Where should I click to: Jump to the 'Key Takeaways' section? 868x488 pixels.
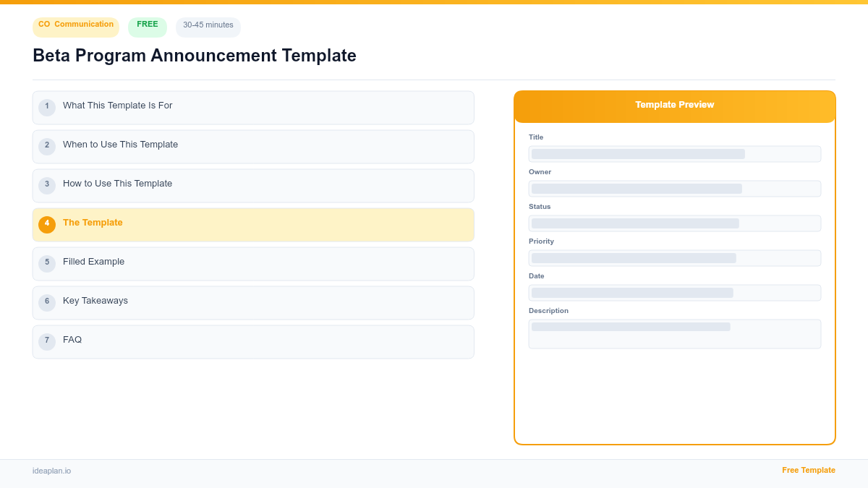(x=253, y=303)
